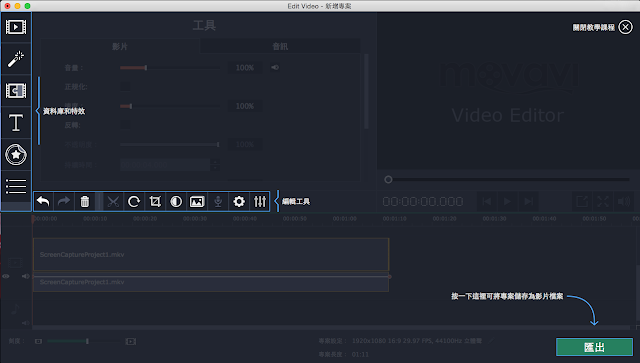Toggle video track visibility eye

point(6,276)
